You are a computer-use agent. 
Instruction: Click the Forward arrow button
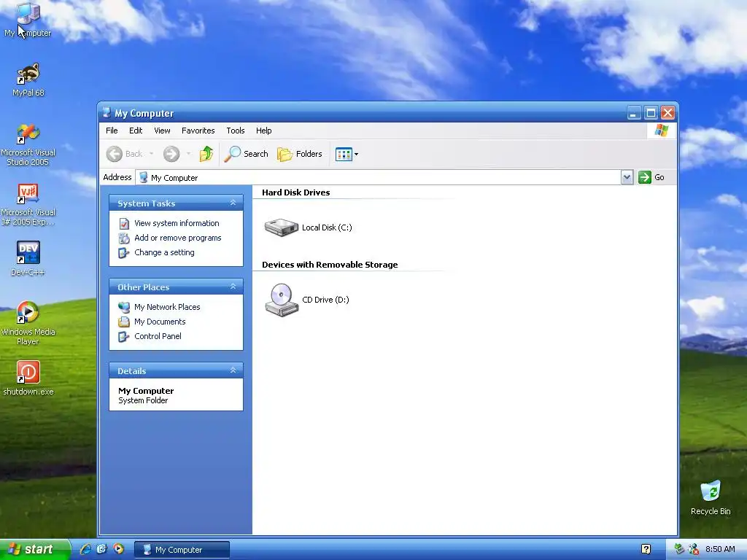pos(171,154)
